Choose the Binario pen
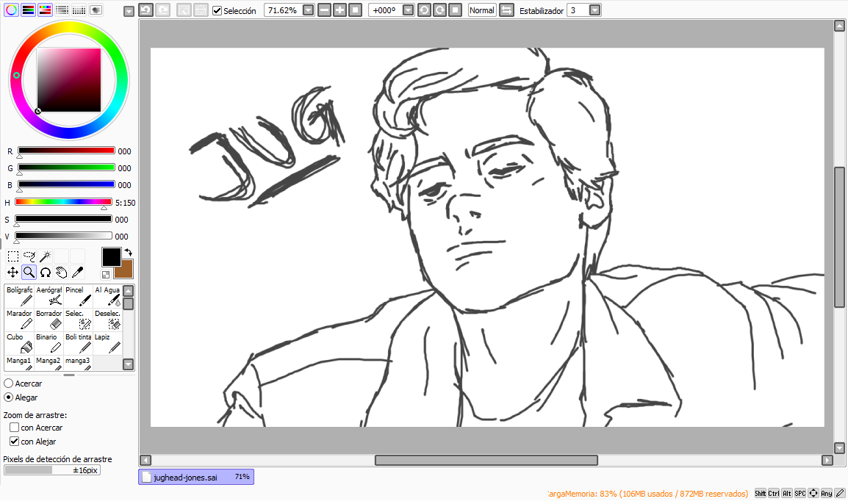 coord(48,343)
